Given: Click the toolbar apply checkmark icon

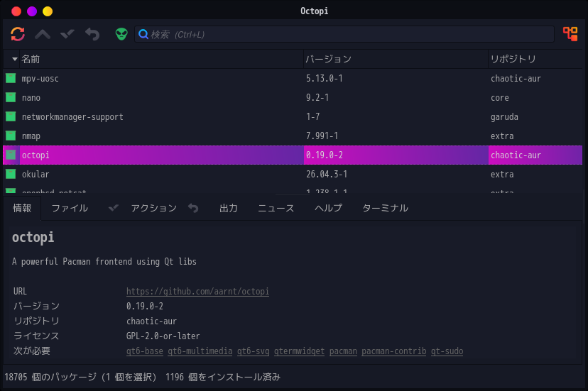Looking at the screenshot, I should tap(67, 34).
